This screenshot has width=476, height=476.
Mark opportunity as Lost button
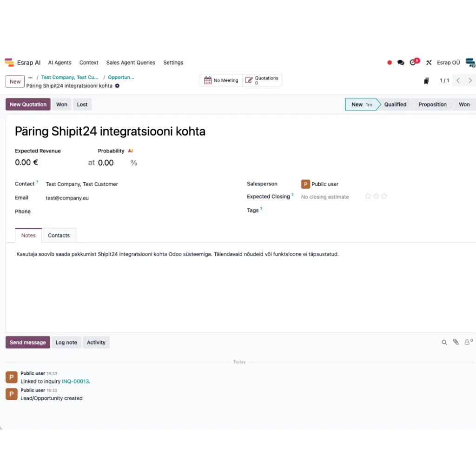82,105
